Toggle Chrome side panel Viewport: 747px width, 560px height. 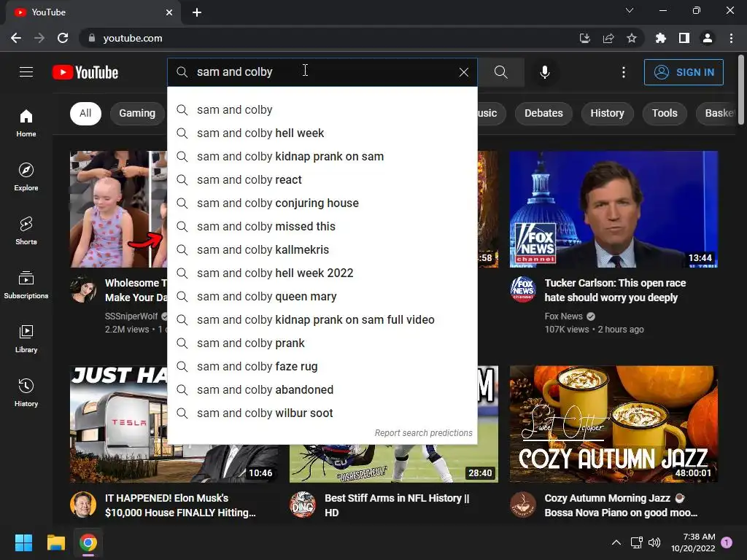click(x=684, y=38)
